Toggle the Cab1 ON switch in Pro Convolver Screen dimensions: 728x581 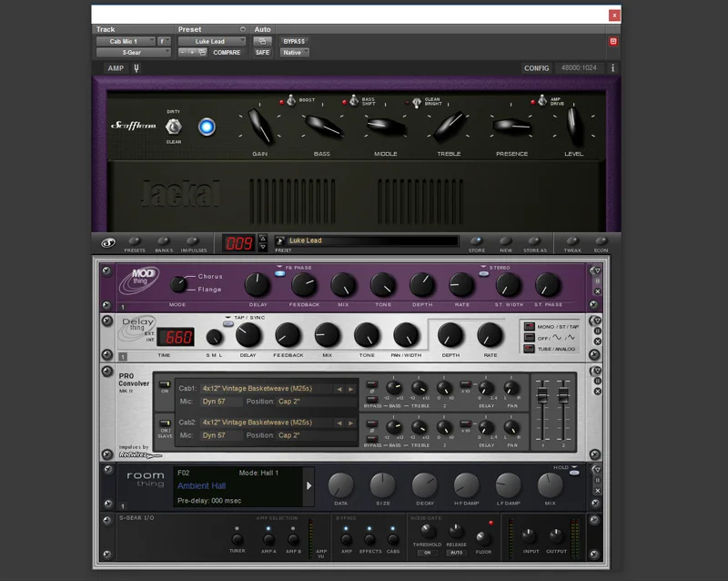pyautogui.click(x=165, y=384)
